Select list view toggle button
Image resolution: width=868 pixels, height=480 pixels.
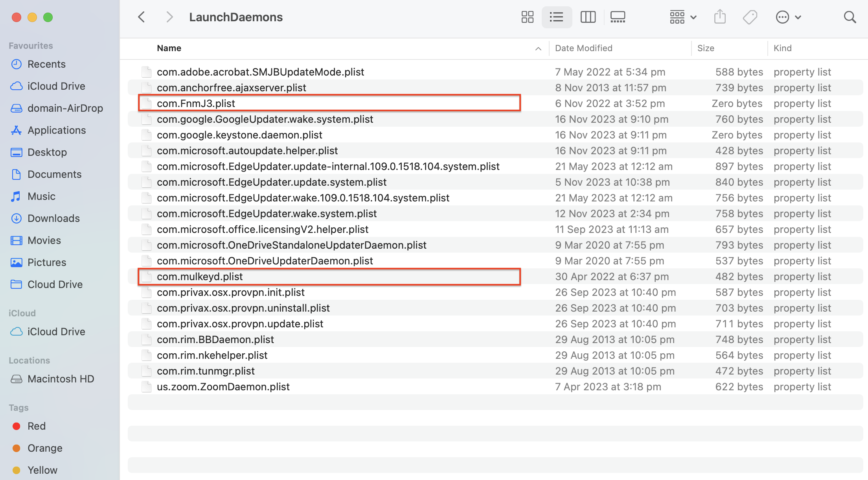tap(556, 17)
